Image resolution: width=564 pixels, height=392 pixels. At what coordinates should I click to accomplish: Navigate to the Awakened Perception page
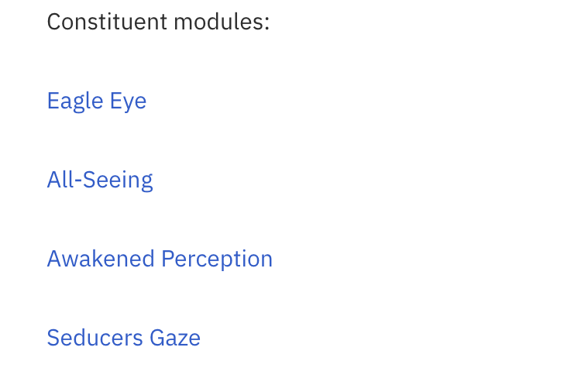pos(160,259)
